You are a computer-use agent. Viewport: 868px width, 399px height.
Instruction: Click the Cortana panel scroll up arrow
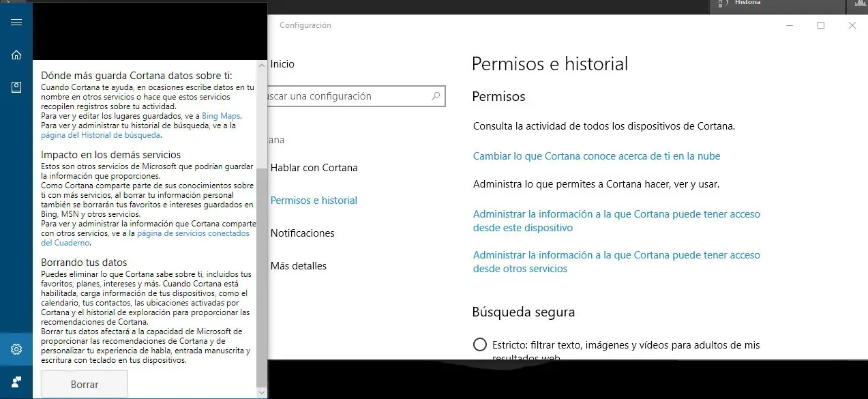tap(262, 65)
